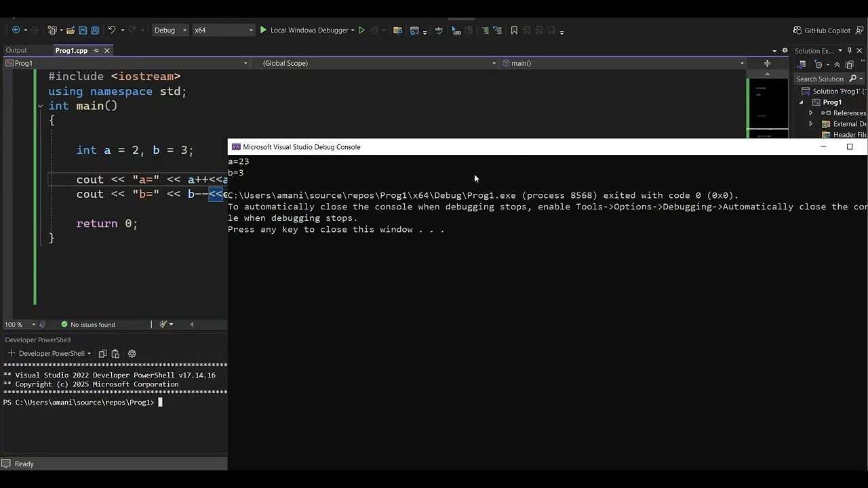The image size is (868, 488).
Task: Click Solution Explorer auto-hide pin icon
Action: point(849,50)
